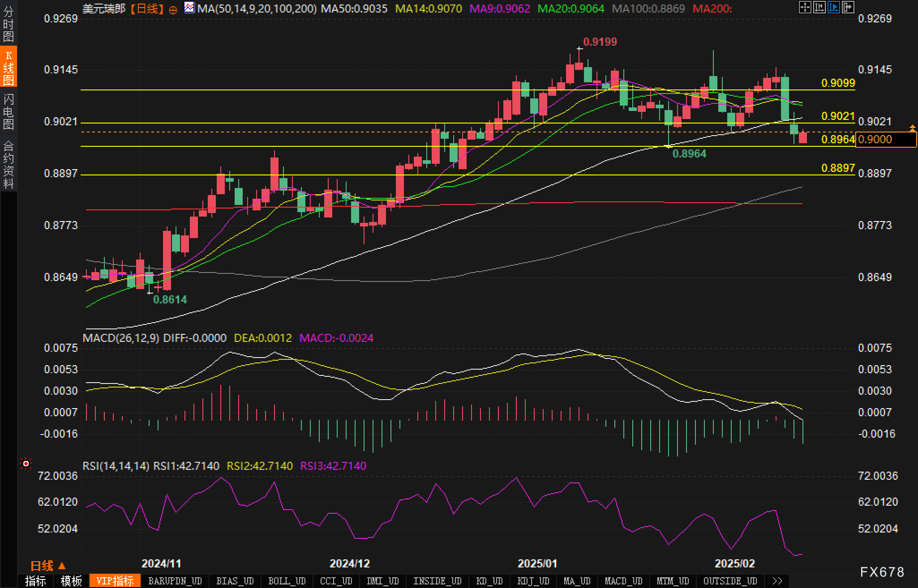Image resolution: width=918 pixels, height=588 pixels.
Task: Click the orange circle-plus icon beside 日线 title
Action: (173, 10)
